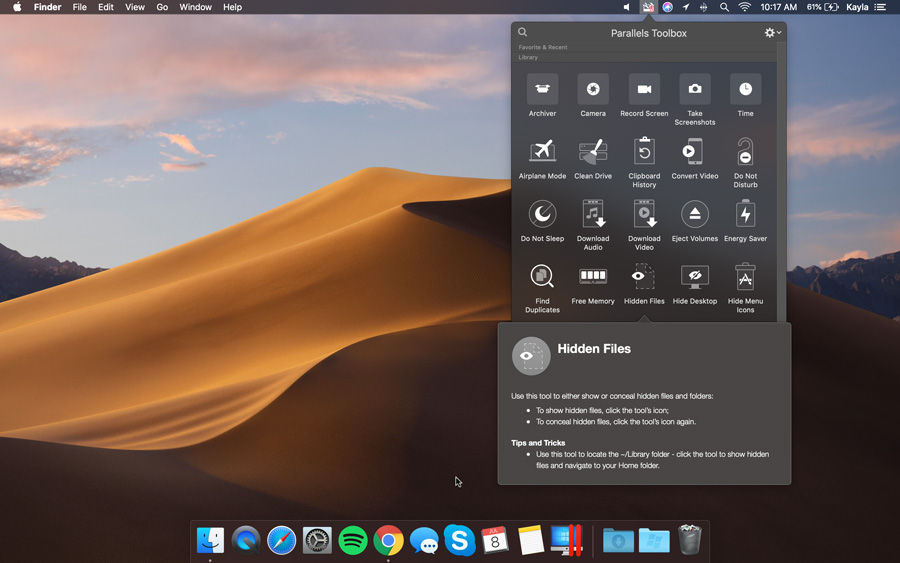Click the 10:17 AM clock

click(778, 7)
